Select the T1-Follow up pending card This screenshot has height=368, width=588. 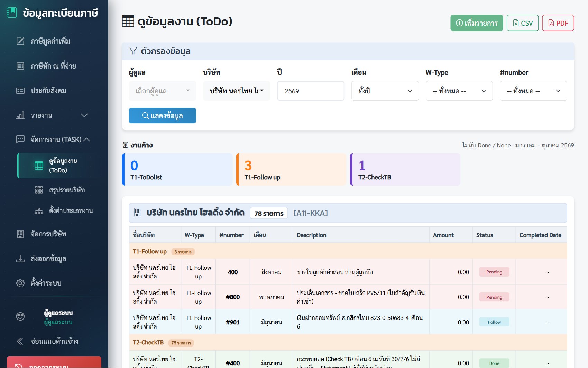[x=291, y=170]
